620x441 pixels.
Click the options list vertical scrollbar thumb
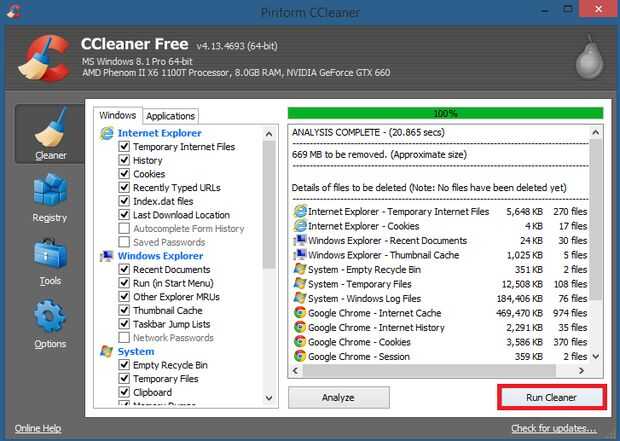click(269, 204)
